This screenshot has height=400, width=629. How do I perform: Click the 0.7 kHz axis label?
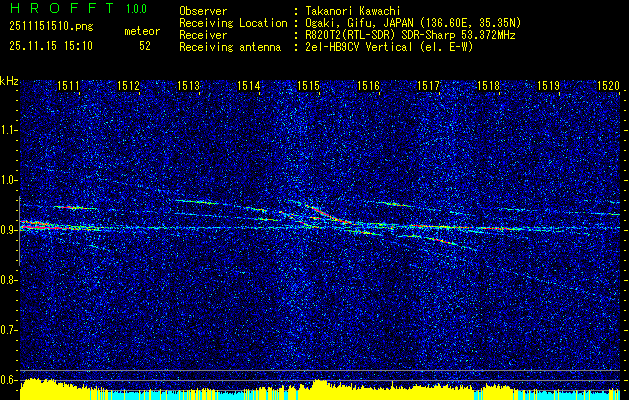click(x=8, y=330)
